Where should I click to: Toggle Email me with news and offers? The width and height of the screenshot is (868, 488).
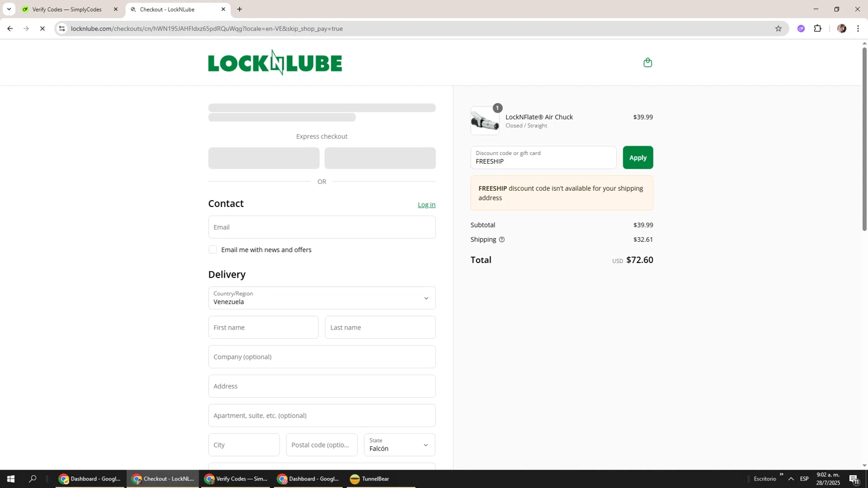tap(213, 250)
